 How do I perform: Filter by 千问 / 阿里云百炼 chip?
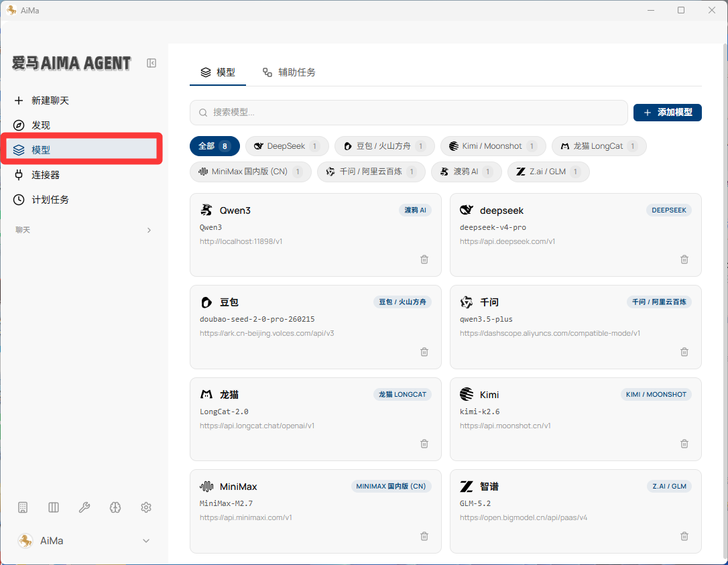(371, 172)
